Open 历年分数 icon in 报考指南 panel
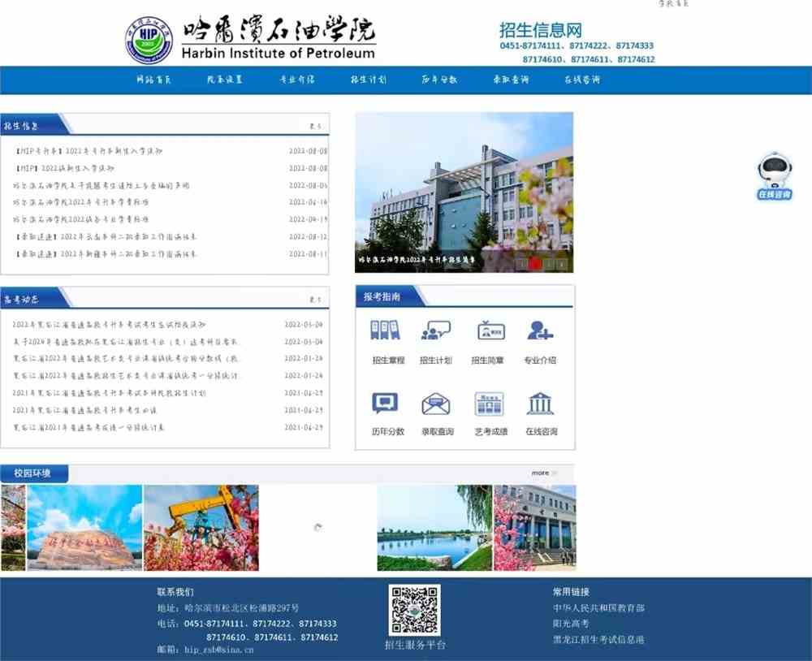 tap(385, 403)
